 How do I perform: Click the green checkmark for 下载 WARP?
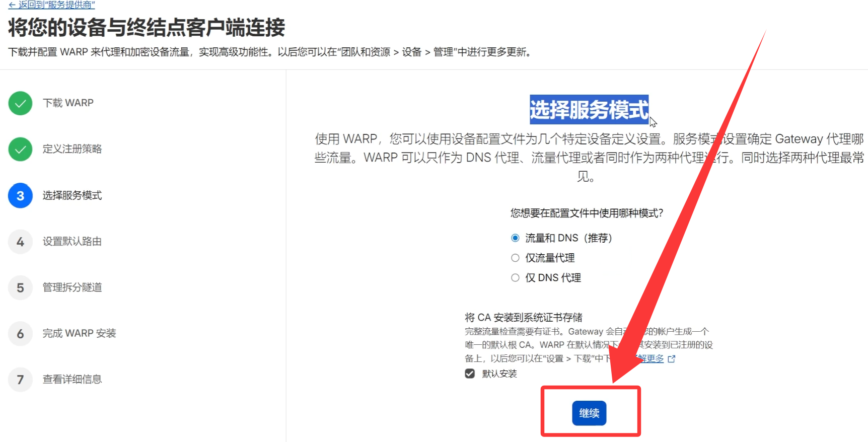point(20,103)
